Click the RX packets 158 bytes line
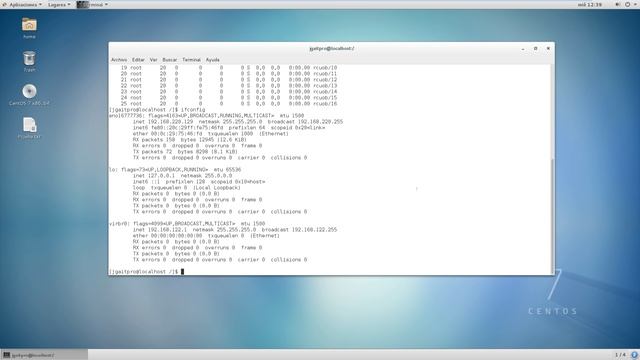 (189, 140)
